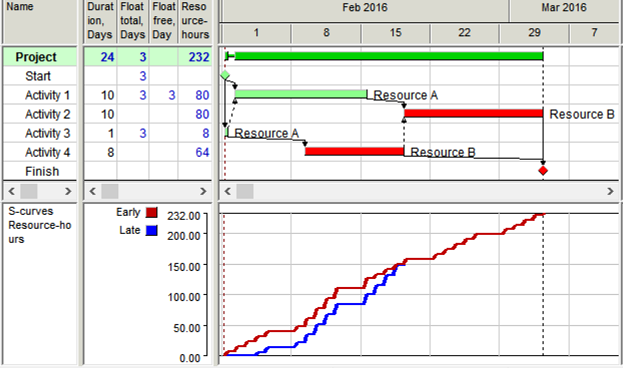Select the Activity 4 row name
627x369 pixels.
pos(47,152)
